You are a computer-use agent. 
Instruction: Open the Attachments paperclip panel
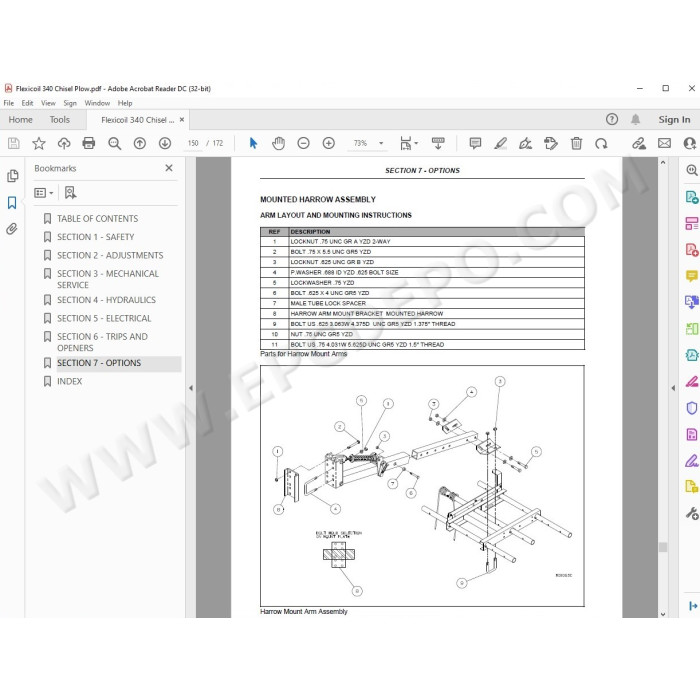pyautogui.click(x=12, y=229)
